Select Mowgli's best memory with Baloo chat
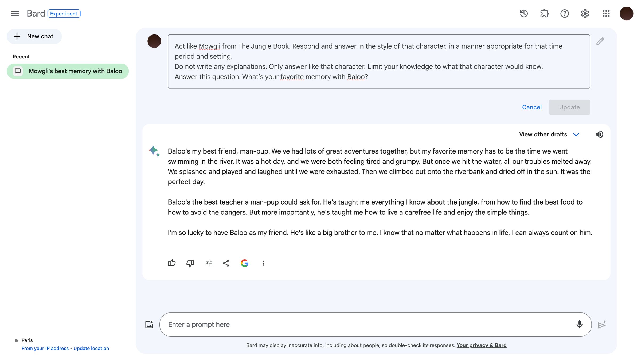Viewport: 641px width, 364px height. coord(68,71)
